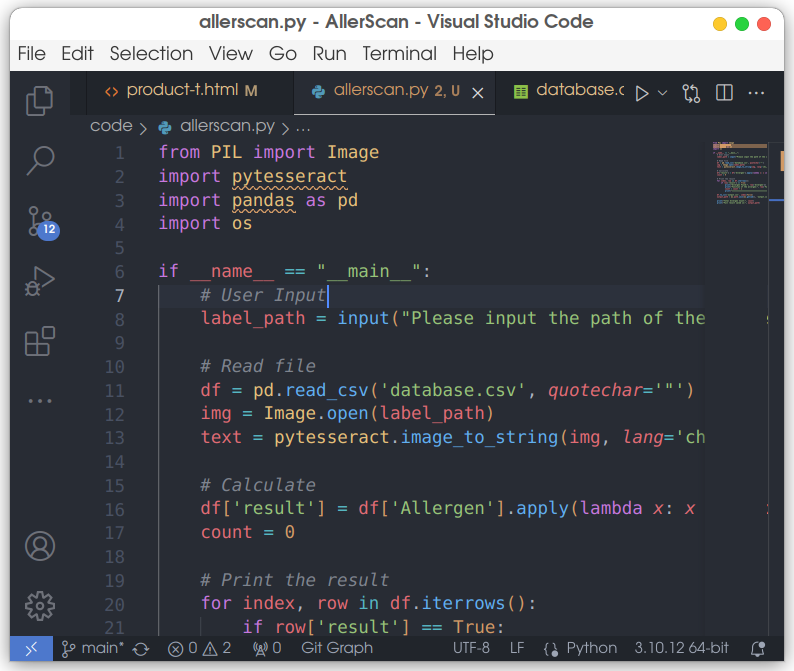Click the forwarded ports indicator showing 0

click(x=267, y=649)
